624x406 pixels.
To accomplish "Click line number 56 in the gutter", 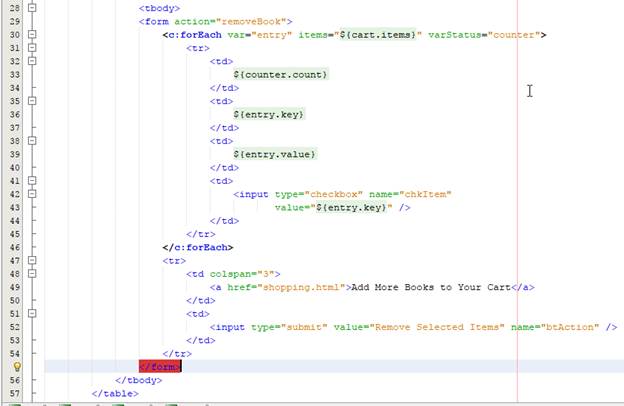I will (x=15, y=380).
